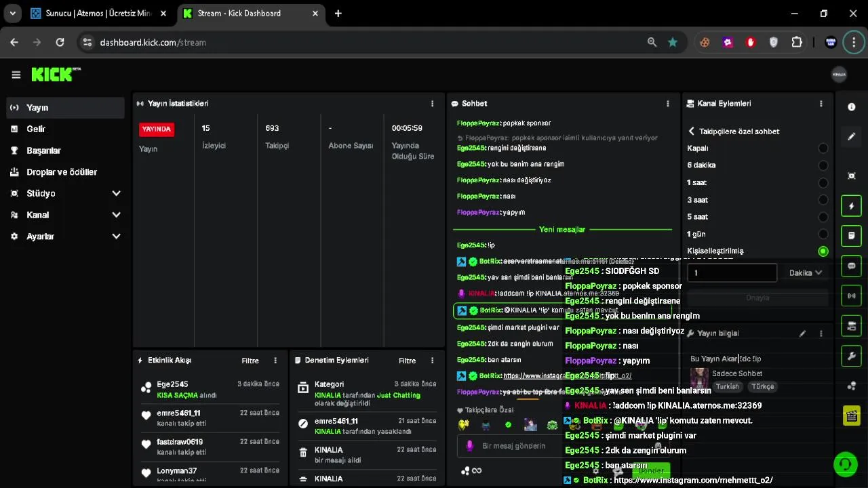
Task: Toggle the document widget in right sidebar
Action: (852, 236)
